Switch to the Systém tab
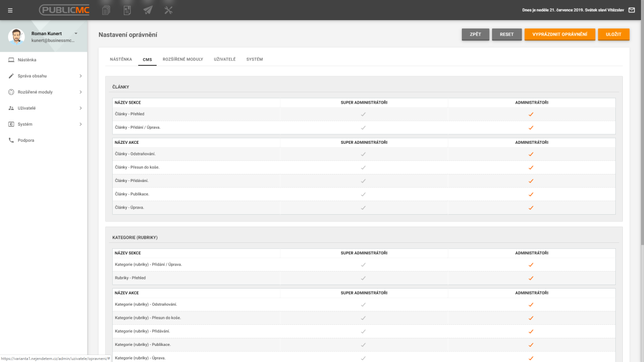This screenshot has height=362, width=644. click(254, 59)
